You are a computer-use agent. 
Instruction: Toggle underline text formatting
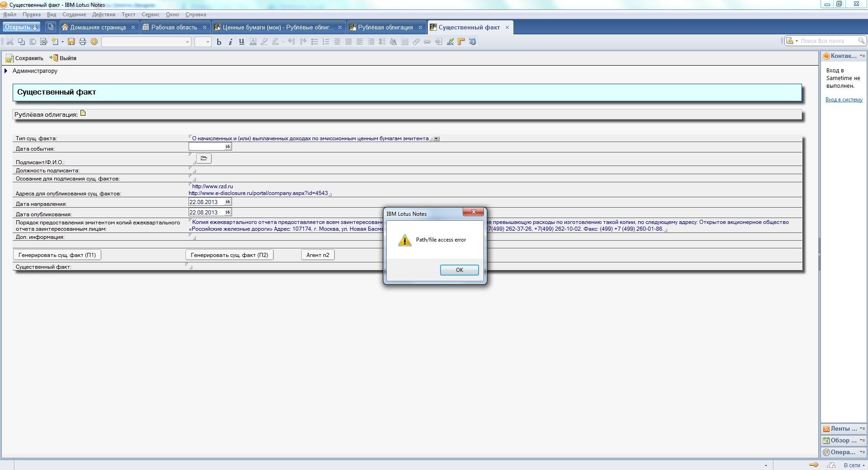pyautogui.click(x=242, y=42)
